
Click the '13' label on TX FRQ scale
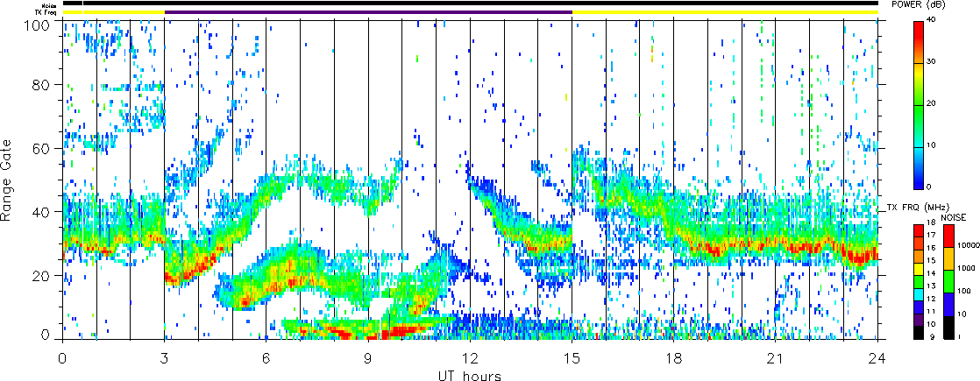tap(931, 286)
